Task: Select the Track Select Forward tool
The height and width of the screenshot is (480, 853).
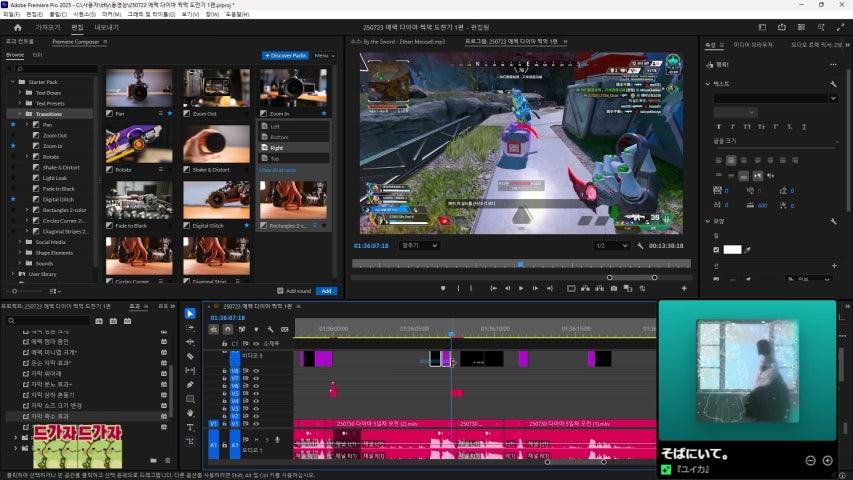Action: click(x=190, y=328)
